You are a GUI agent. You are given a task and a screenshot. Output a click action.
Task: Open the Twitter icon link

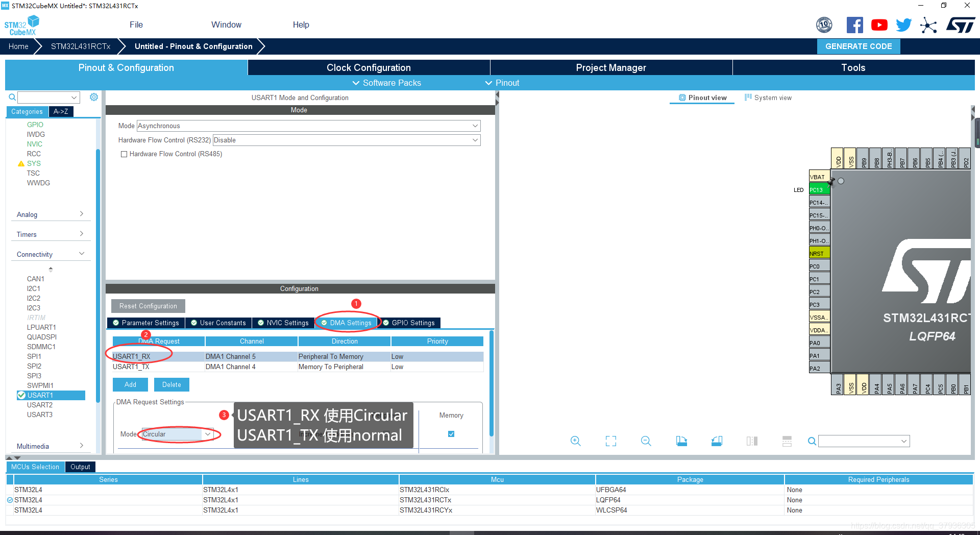pos(903,25)
